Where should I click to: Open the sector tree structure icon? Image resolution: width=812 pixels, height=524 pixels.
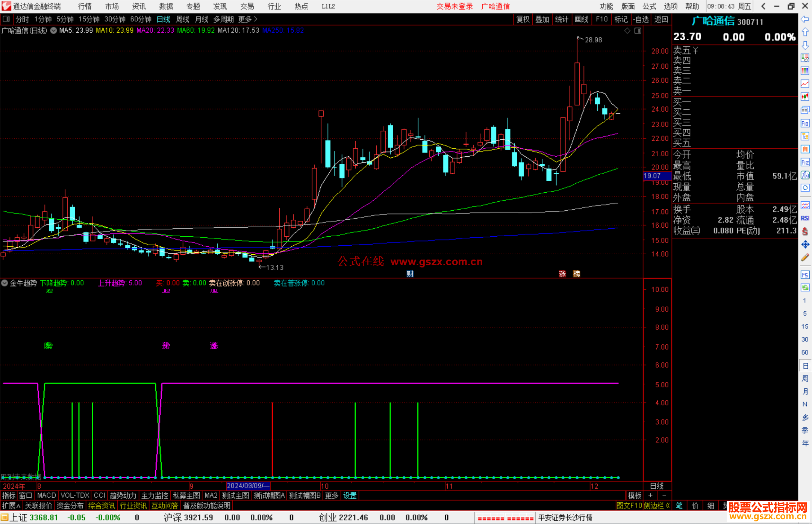pyautogui.click(x=805, y=136)
